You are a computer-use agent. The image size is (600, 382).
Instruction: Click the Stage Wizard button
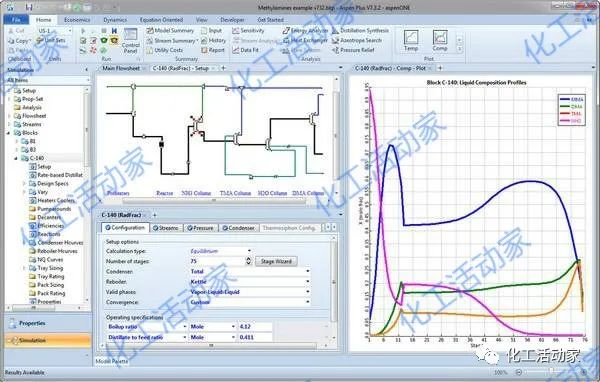coord(276,261)
